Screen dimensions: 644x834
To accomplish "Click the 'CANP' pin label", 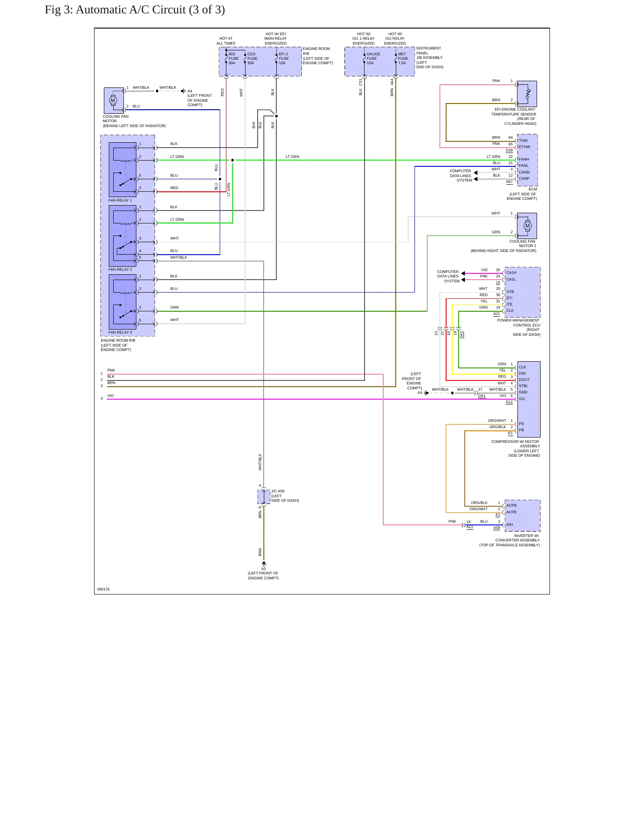I will click(525, 178).
